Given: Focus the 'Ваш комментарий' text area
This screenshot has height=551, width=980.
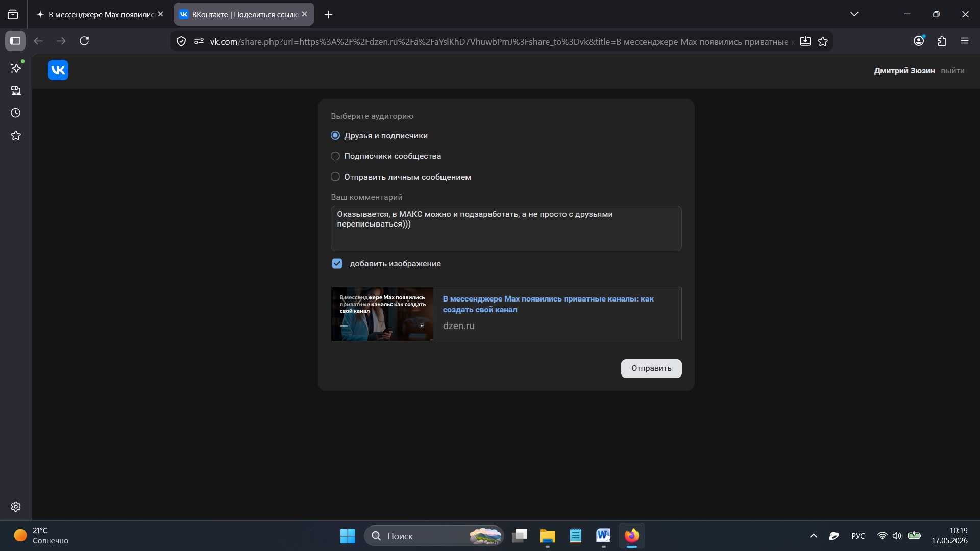Looking at the screenshot, I should click(x=506, y=228).
